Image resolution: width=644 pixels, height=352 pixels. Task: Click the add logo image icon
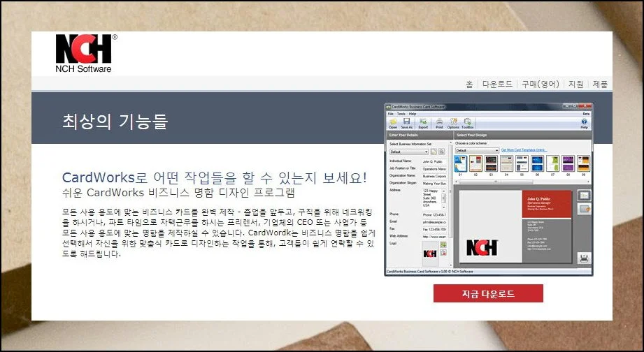(443, 245)
